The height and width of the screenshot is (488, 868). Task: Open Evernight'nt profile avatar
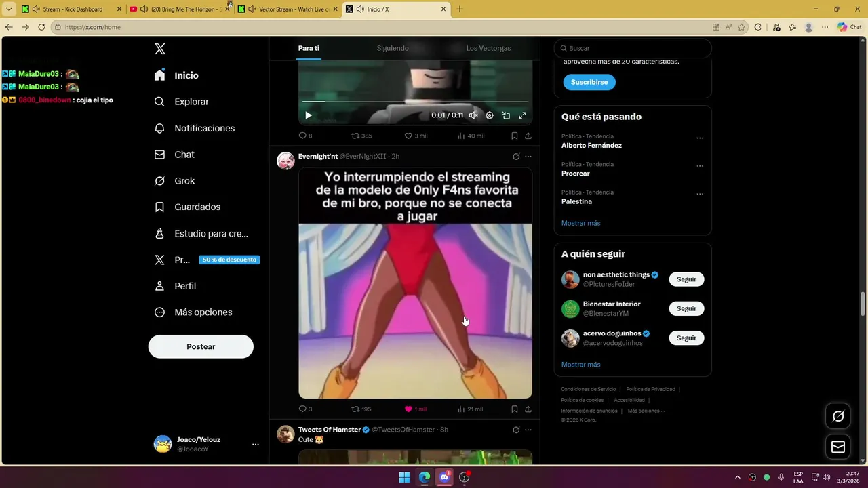tap(285, 161)
